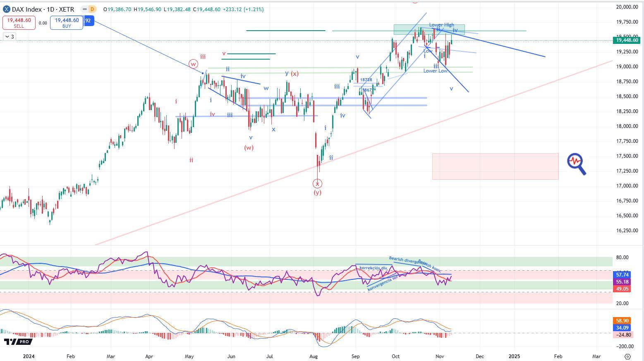Screen dimensions: 644x361
Task: Click the orange D delayed-data badge
Action: [92, 9]
